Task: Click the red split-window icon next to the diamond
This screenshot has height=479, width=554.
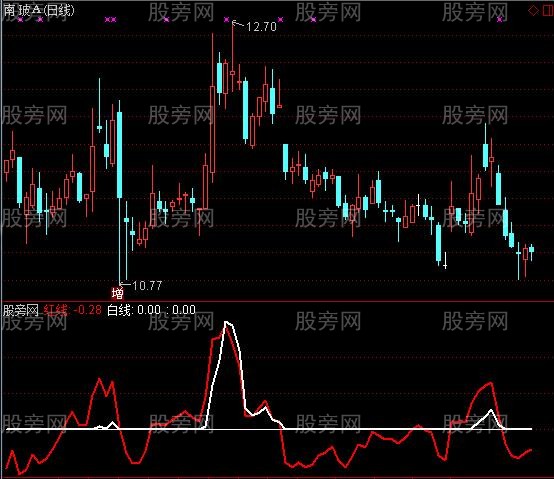Action: pos(547,11)
